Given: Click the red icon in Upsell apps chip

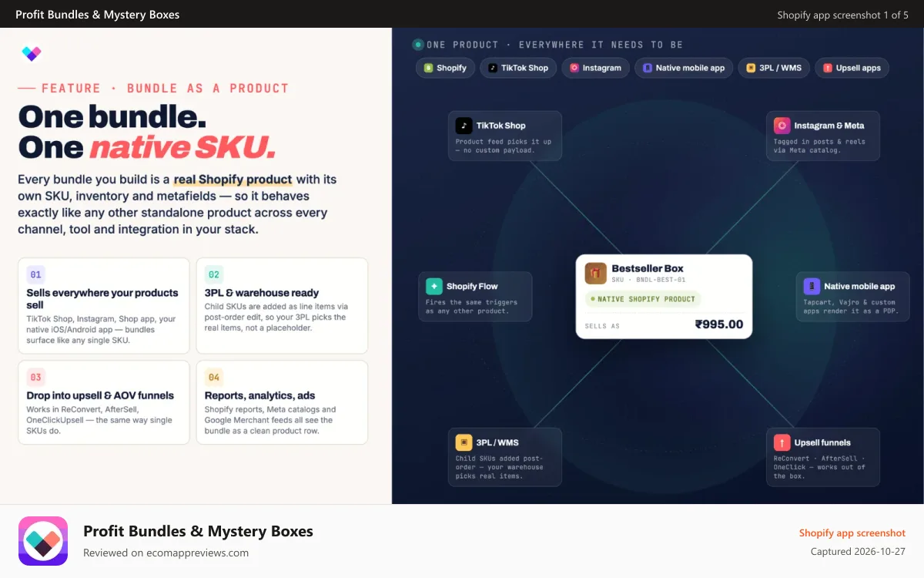Looking at the screenshot, I should [828, 68].
